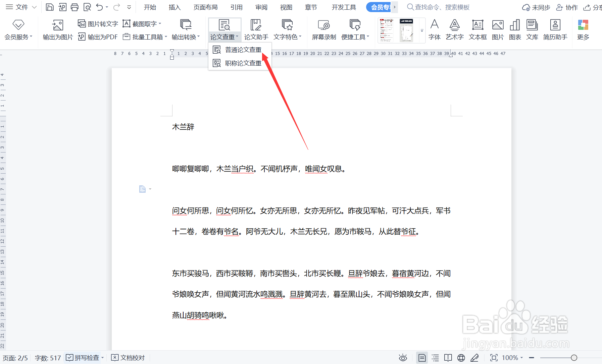
Task: Open the 简历助手 resume assistant
Action: (x=555, y=29)
